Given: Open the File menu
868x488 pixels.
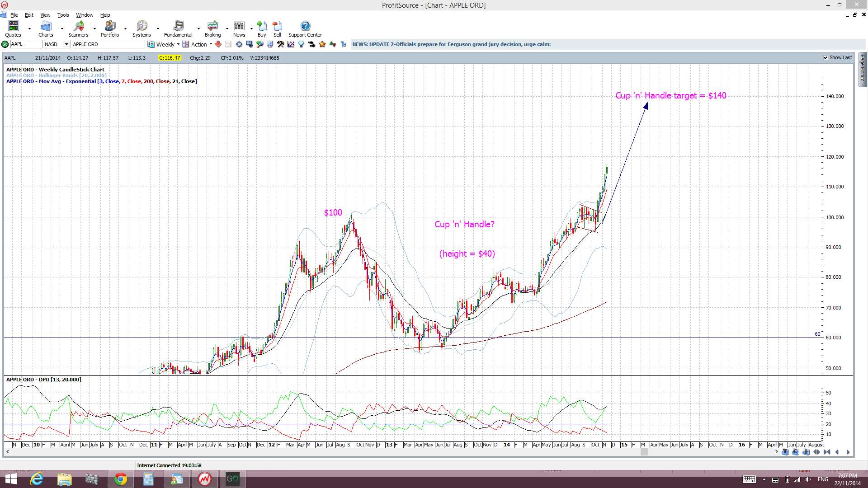Looking at the screenshot, I should [x=14, y=15].
